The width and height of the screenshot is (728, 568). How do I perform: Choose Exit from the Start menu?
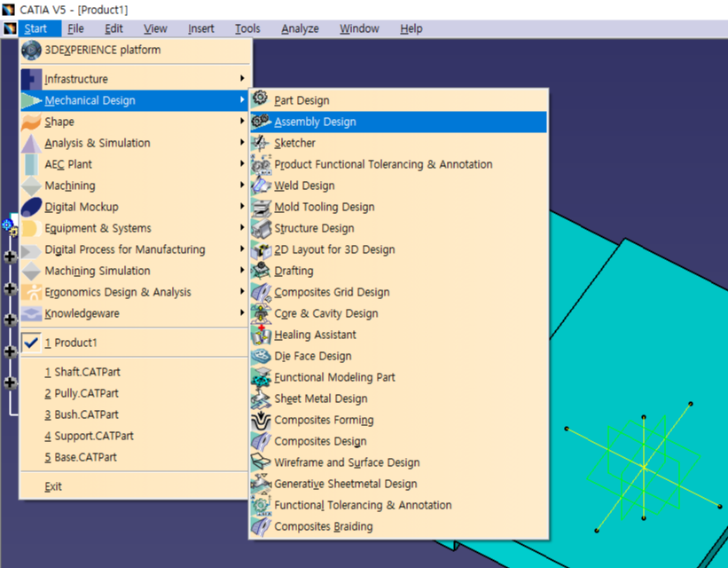click(x=135, y=486)
